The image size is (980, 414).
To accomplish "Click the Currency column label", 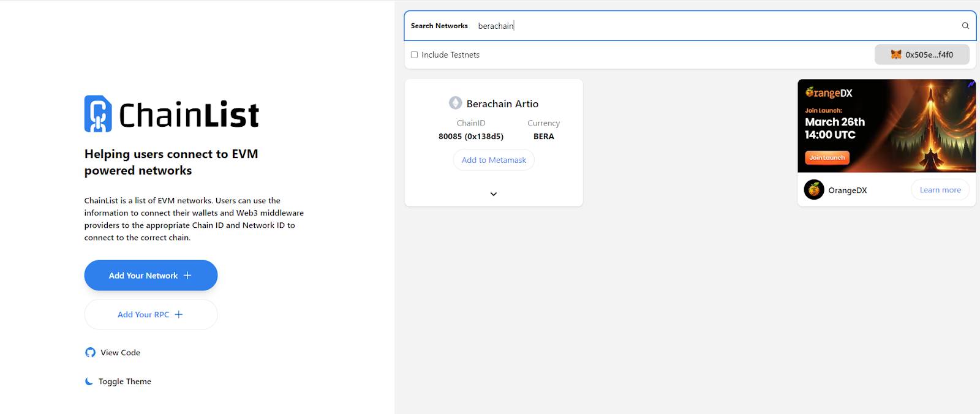I will pyautogui.click(x=544, y=123).
